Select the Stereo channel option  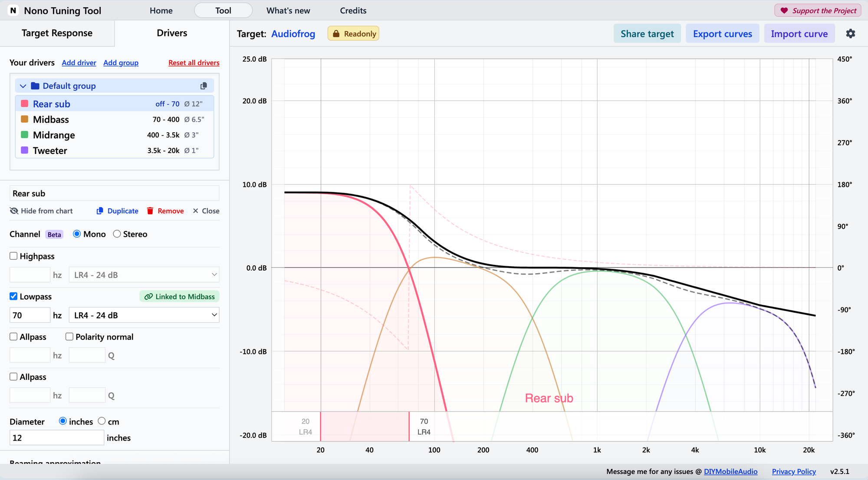[x=117, y=234]
